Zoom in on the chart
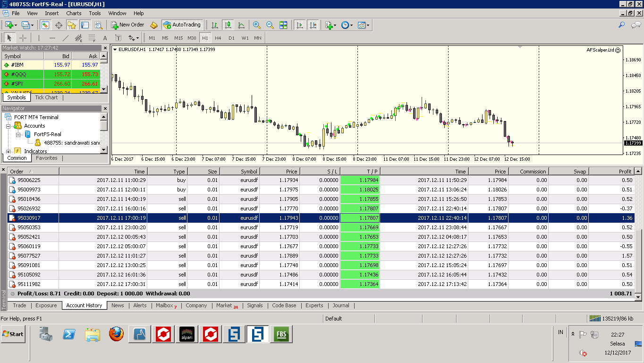Image resolution: width=644 pixels, height=363 pixels. pos(256,25)
